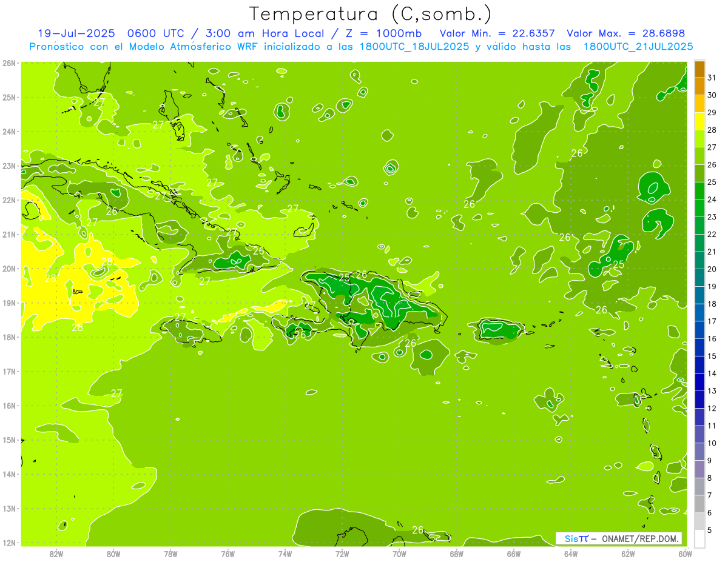Click yellow colorbar swatch between 28 and 29
The width and height of the screenshot is (728, 562).
[700, 122]
